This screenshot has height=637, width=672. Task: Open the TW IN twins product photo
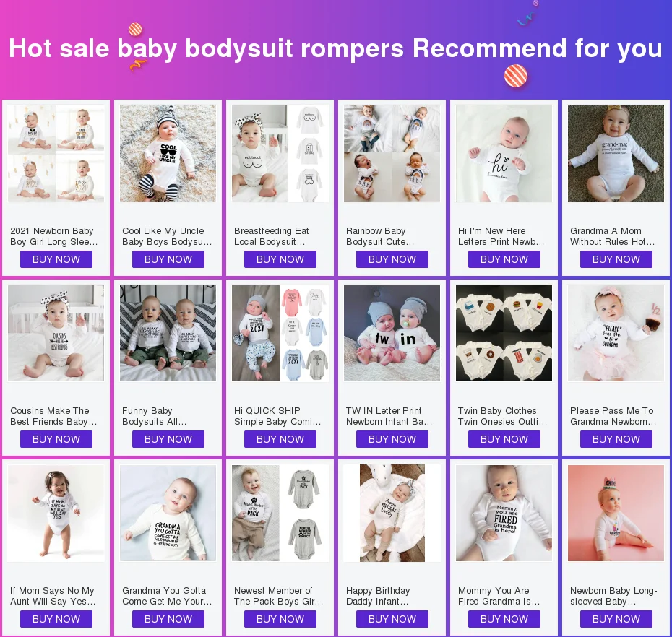pyautogui.click(x=392, y=333)
